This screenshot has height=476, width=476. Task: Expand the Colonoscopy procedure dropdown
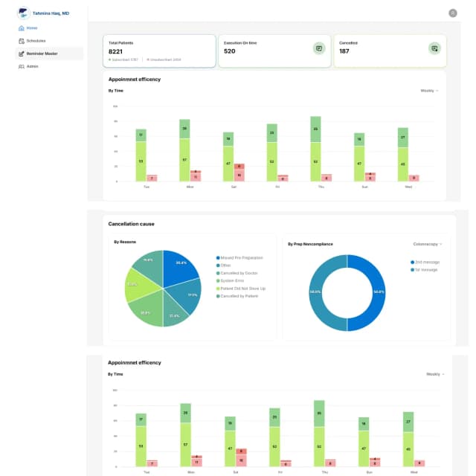426,243
